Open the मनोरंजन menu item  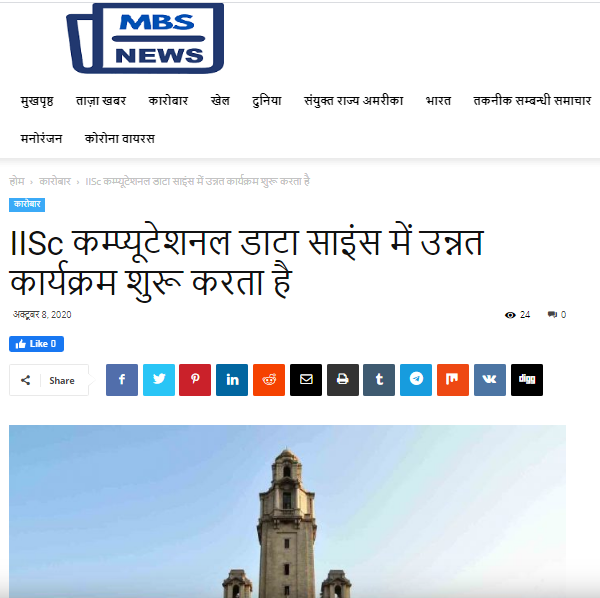[x=41, y=139]
